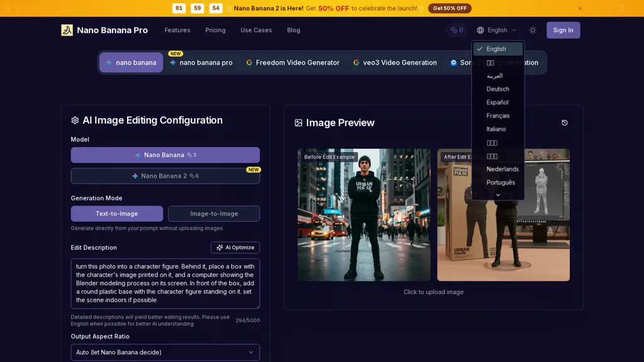
Task: Select Italiano in the language list
Action: point(498,129)
